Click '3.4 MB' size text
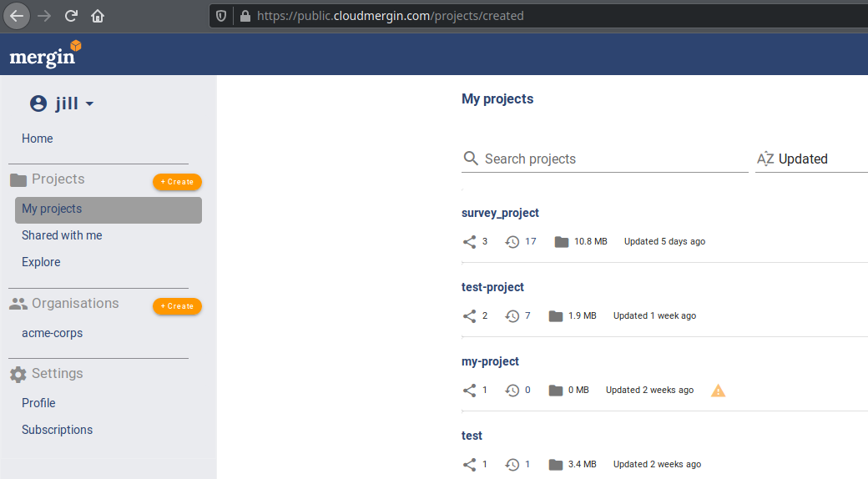Viewport: 868px width, 479px height. click(x=582, y=464)
